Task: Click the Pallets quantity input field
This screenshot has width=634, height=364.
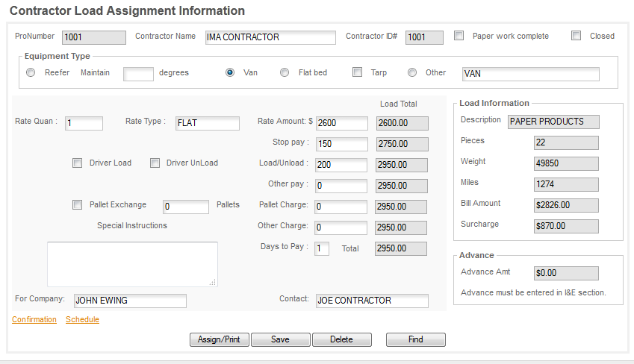Action: (x=186, y=207)
